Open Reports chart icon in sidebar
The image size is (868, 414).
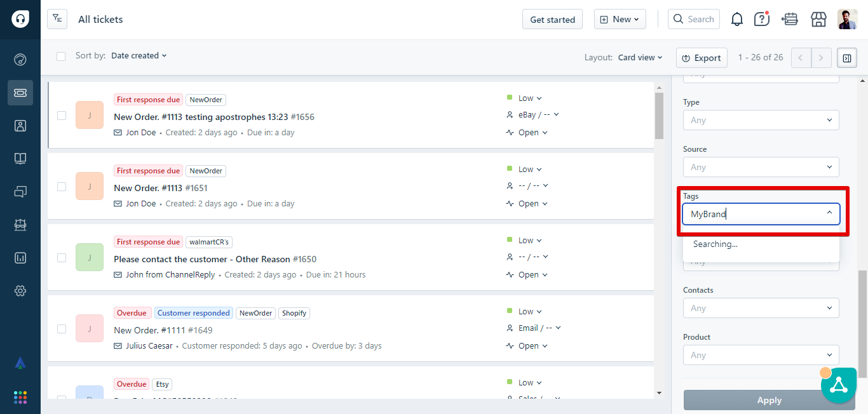(x=20, y=258)
